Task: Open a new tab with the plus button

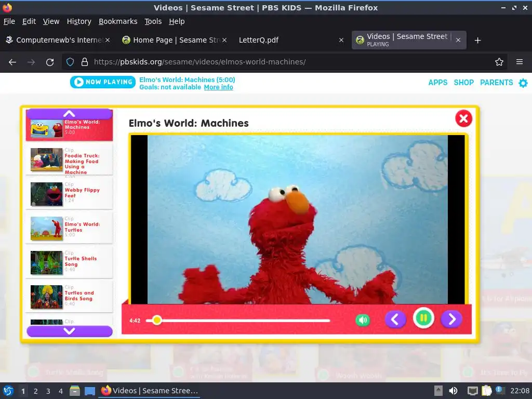Action: pos(478,41)
